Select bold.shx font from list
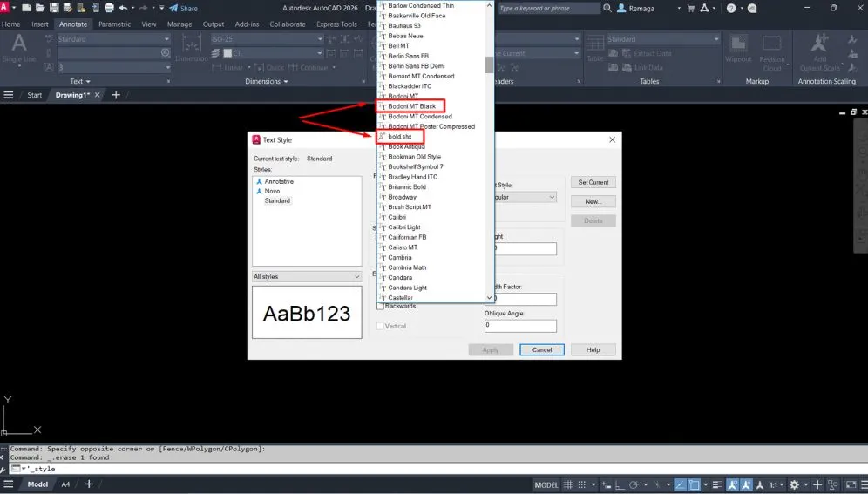This screenshot has height=494, width=868. coord(400,137)
